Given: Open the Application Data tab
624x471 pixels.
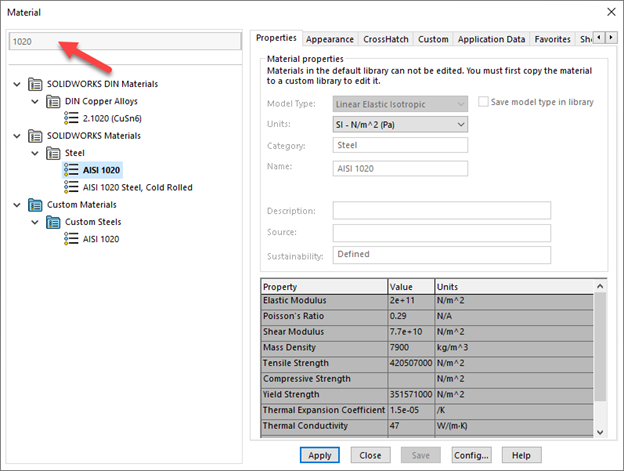Looking at the screenshot, I should (491, 39).
